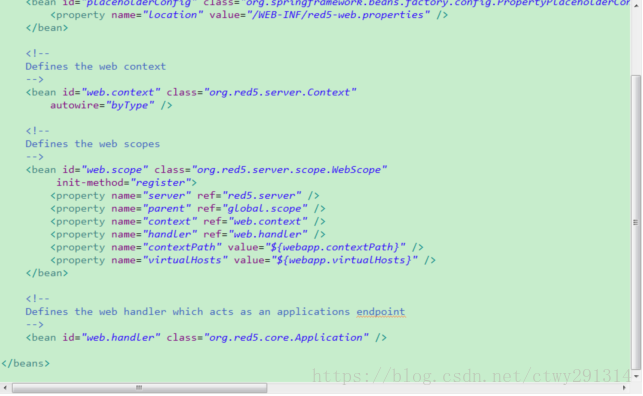
Task: Click the "org.red5.server.Context" class value
Action: [280, 92]
